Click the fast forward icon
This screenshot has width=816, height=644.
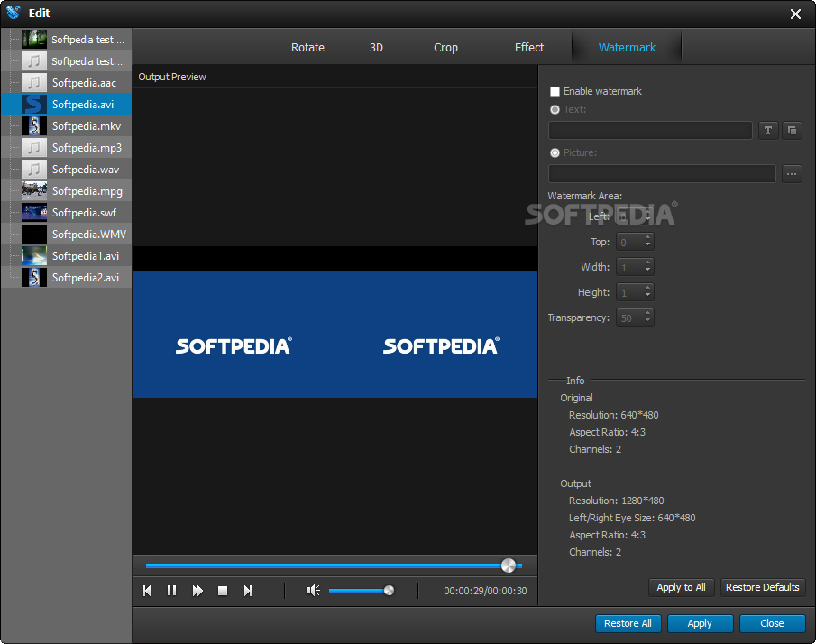197,591
